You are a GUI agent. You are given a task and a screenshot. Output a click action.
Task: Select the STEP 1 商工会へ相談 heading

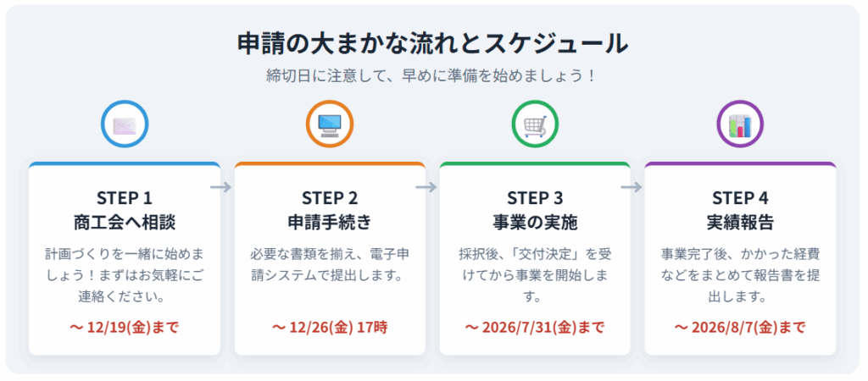(x=125, y=211)
